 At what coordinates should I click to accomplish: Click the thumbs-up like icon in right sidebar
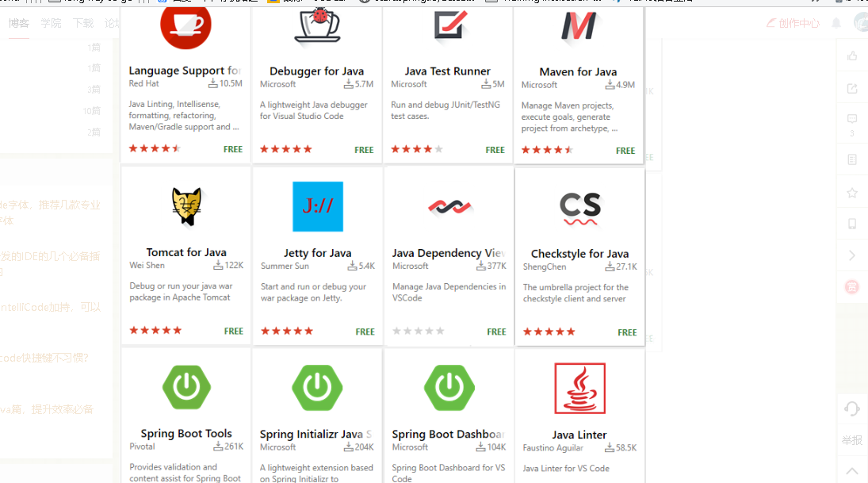tap(852, 56)
